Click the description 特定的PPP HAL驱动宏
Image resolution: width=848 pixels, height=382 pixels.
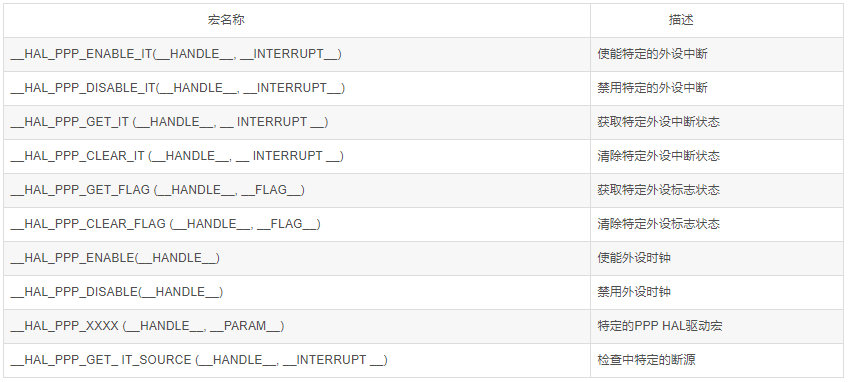[x=660, y=326]
